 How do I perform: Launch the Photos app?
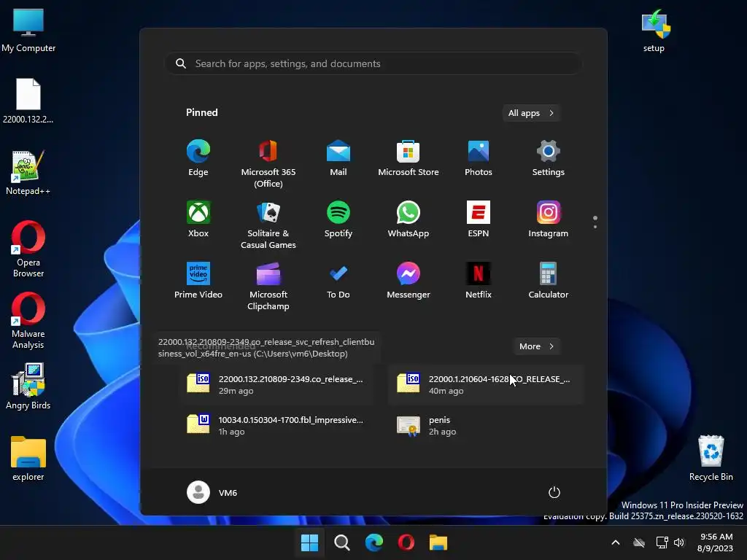tap(479, 158)
